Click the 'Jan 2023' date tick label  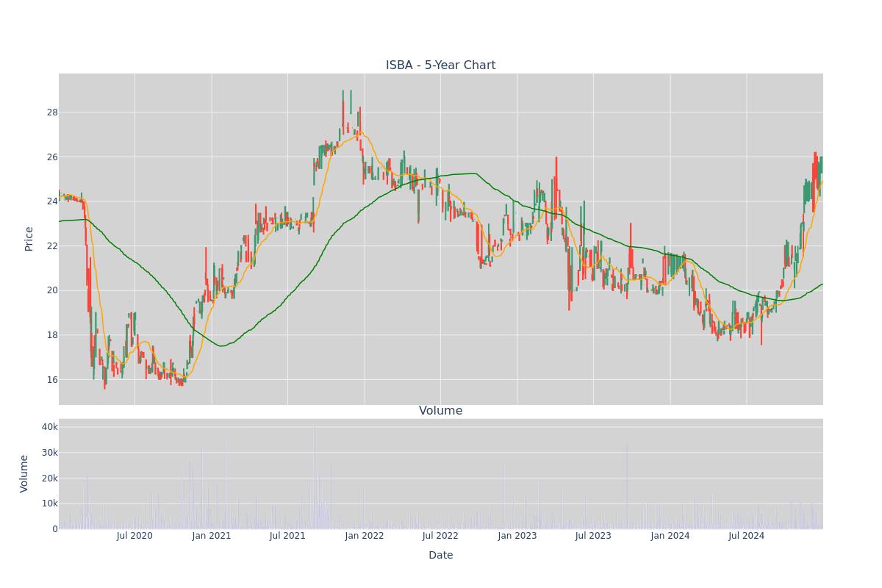517,536
